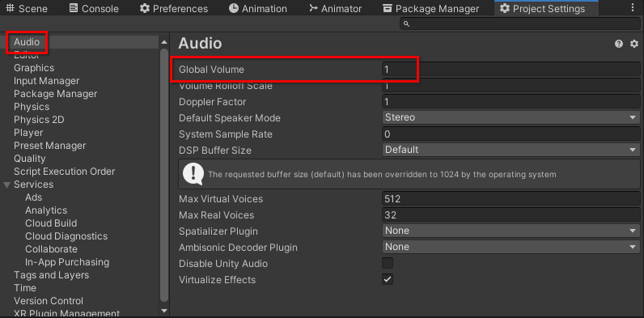Click the Global Volume label
The width and height of the screenshot is (644, 318).
211,70
